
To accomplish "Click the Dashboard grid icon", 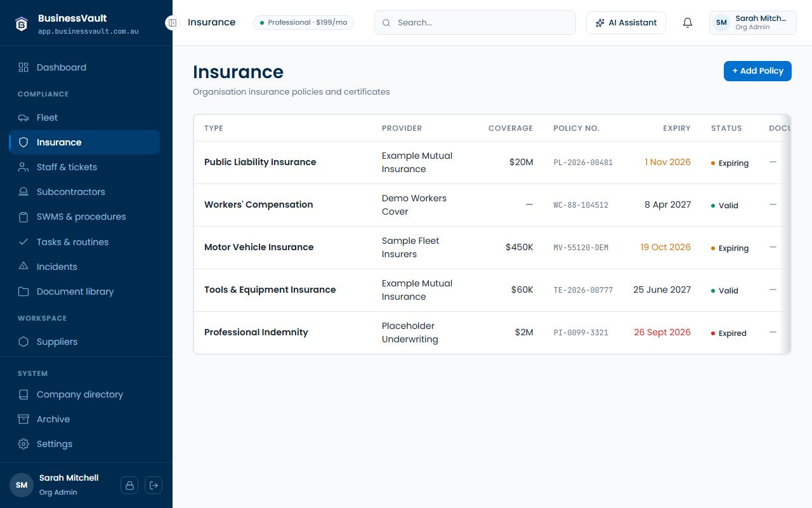I will [x=23, y=67].
